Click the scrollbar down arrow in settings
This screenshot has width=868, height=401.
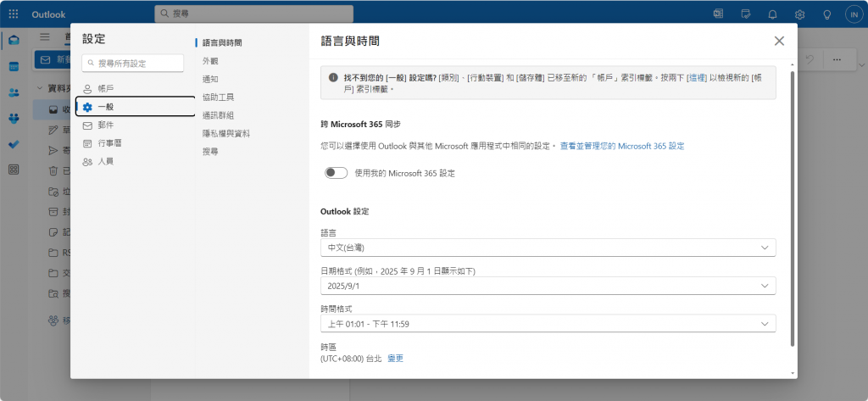pyautogui.click(x=793, y=374)
